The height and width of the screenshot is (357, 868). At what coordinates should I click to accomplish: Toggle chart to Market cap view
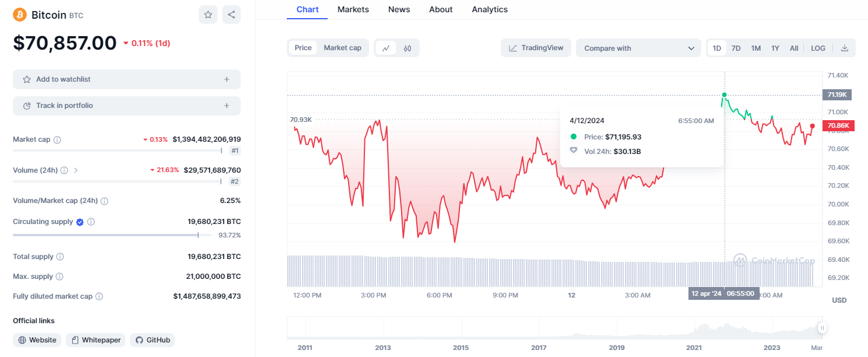tap(342, 48)
